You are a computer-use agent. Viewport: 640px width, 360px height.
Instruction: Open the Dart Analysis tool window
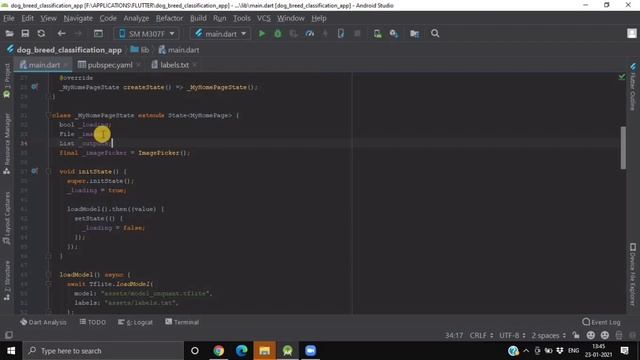[x=43, y=322]
